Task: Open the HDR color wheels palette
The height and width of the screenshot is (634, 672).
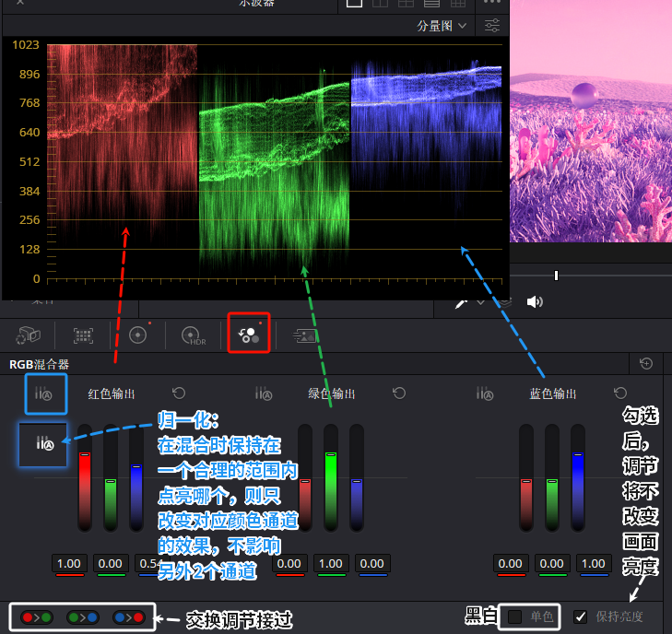Action: coord(194,335)
